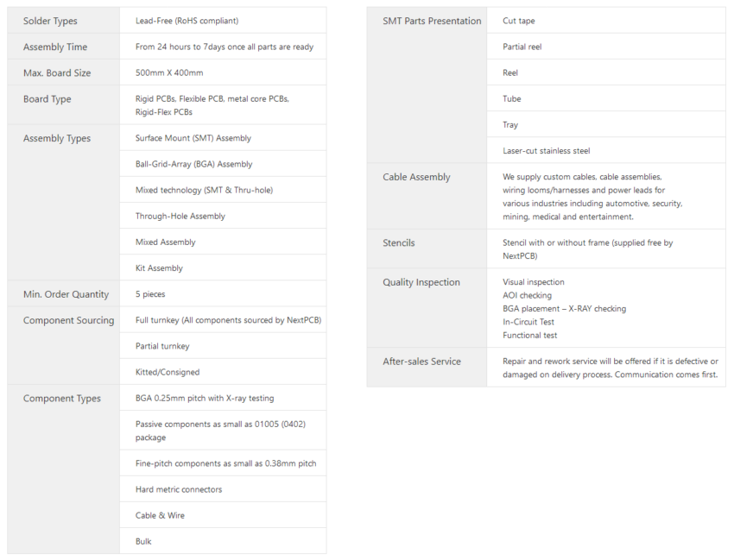
Task: Click the 500mm X 400mm value
Action: tap(169, 72)
